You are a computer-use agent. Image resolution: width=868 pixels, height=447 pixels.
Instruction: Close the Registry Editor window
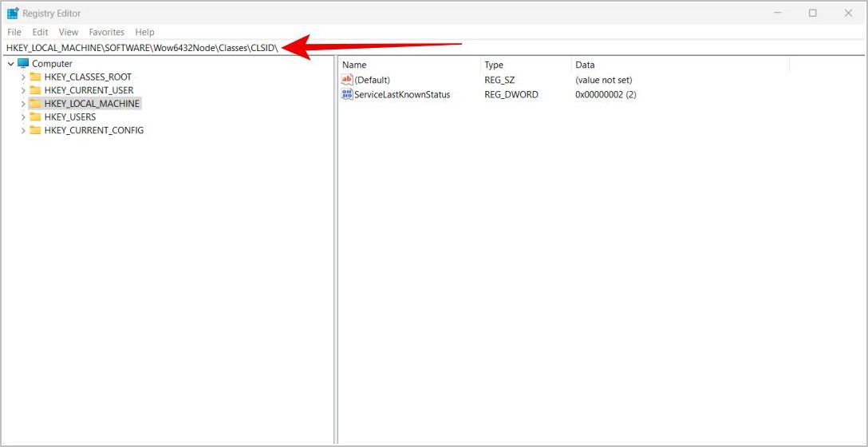click(848, 14)
